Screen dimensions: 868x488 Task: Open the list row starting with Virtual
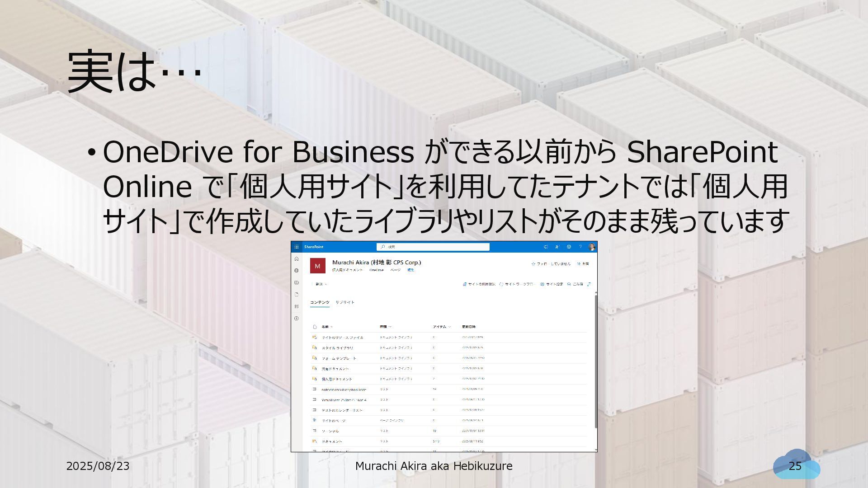pos(344,400)
